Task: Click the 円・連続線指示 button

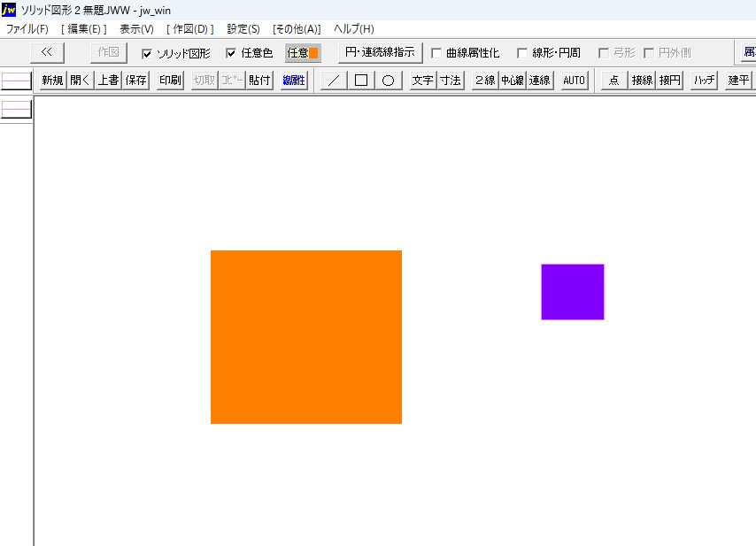Action: pyautogui.click(x=380, y=52)
